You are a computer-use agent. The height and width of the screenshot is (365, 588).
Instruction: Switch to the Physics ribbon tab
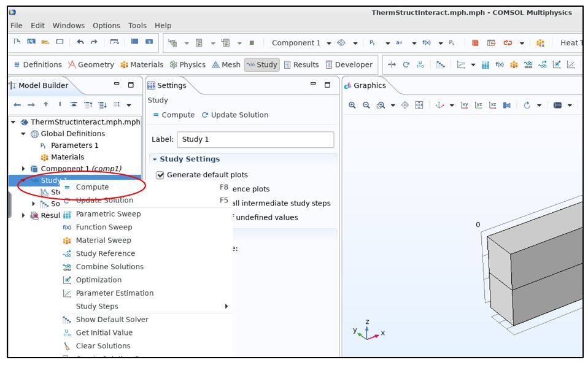point(187,65)
